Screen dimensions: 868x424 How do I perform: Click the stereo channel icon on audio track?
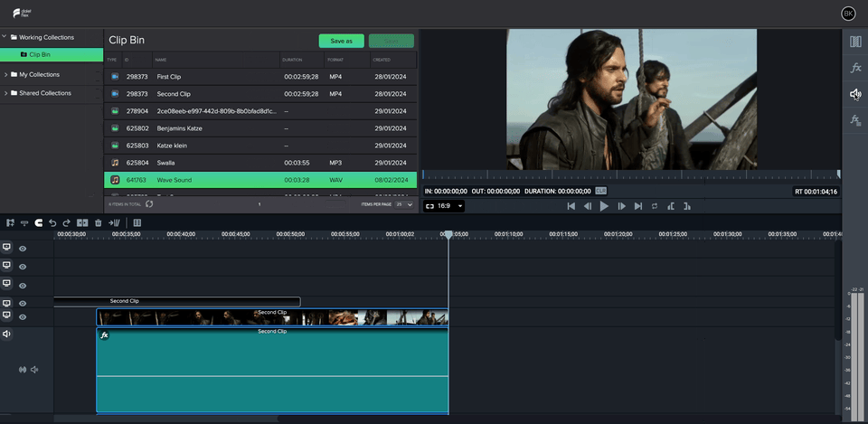click(x=23, y=369)
